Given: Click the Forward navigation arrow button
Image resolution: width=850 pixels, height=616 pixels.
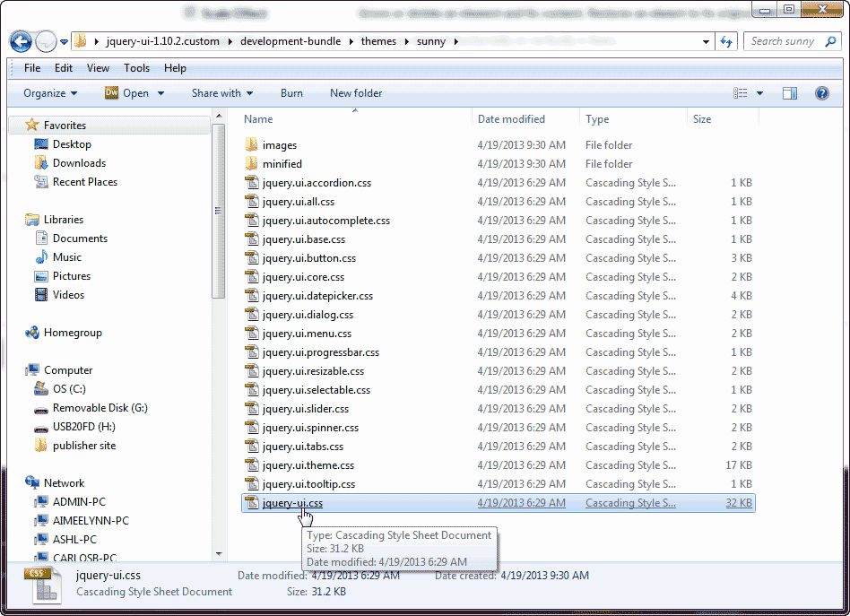Looking at the screenshot, I should 46,41.
